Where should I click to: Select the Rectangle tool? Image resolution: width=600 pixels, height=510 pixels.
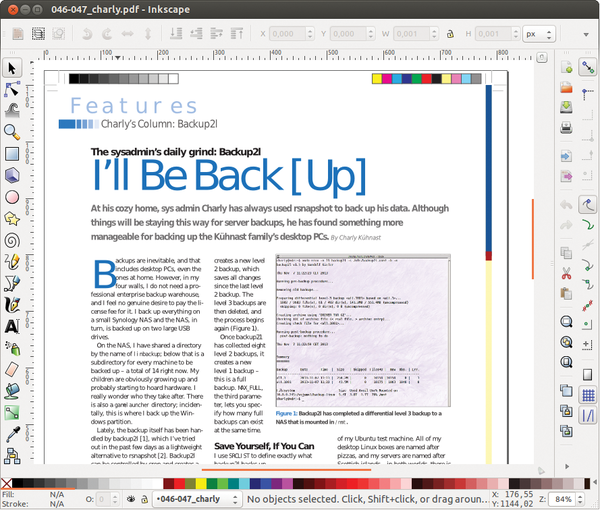(12, 154)
